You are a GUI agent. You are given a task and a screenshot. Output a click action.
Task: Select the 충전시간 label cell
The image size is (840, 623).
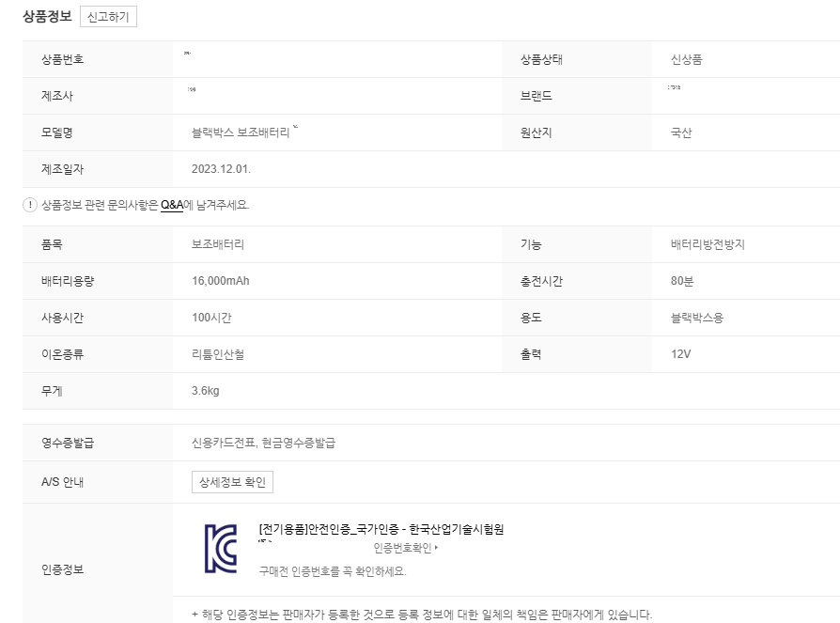point(577,281)
